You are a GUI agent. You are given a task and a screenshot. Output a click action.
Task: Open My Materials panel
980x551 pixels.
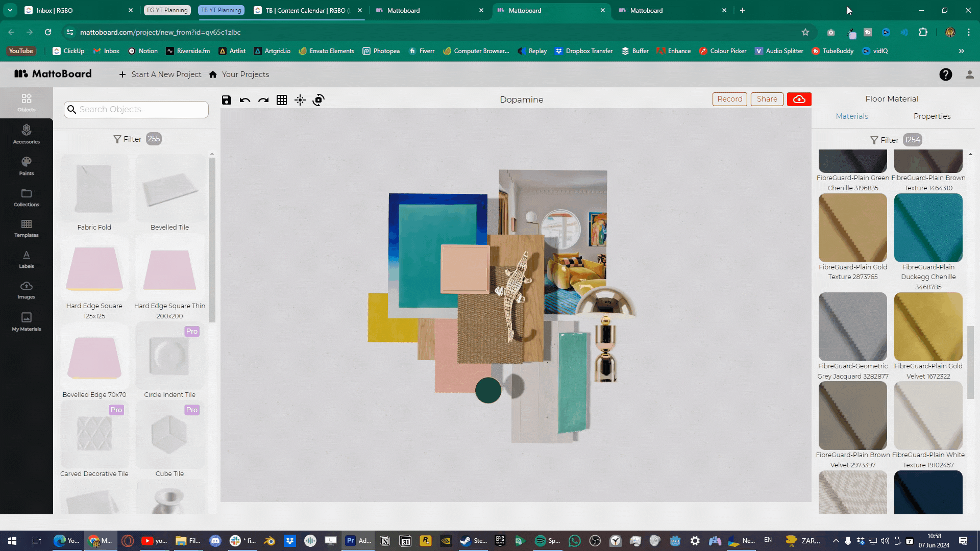click(26, 321)
